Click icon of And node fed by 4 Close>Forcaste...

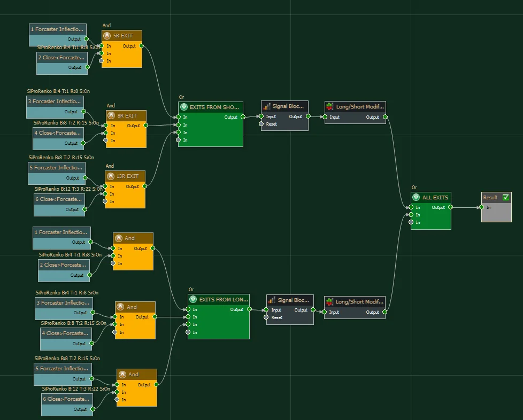[120, 307]
